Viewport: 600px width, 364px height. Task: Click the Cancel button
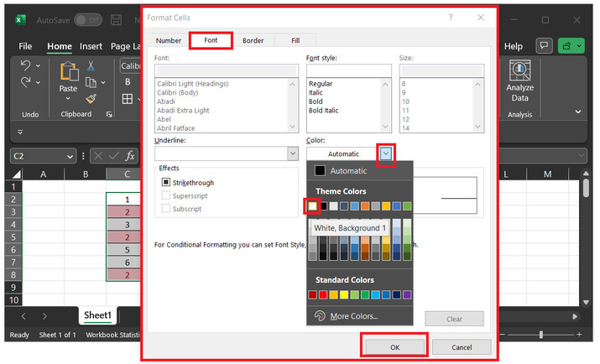click(462, 347)
